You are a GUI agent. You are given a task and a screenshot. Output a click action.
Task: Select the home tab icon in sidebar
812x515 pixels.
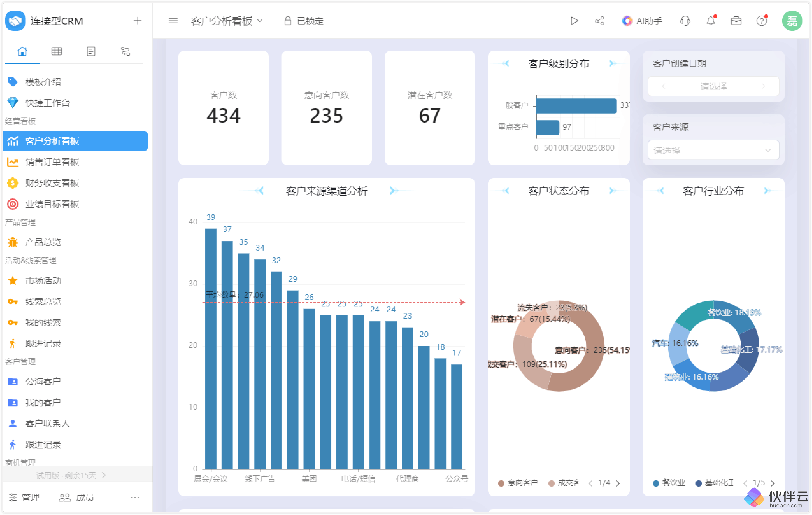tap(22, 51)
